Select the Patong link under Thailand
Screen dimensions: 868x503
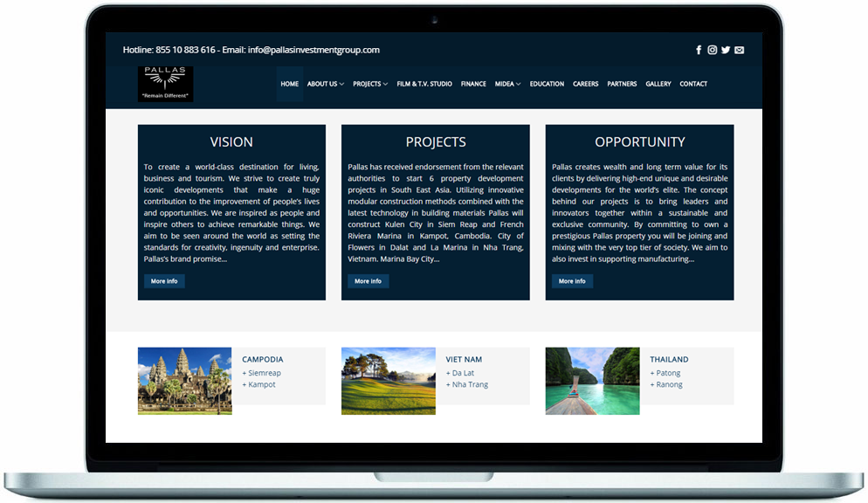[x=668, y=373]
